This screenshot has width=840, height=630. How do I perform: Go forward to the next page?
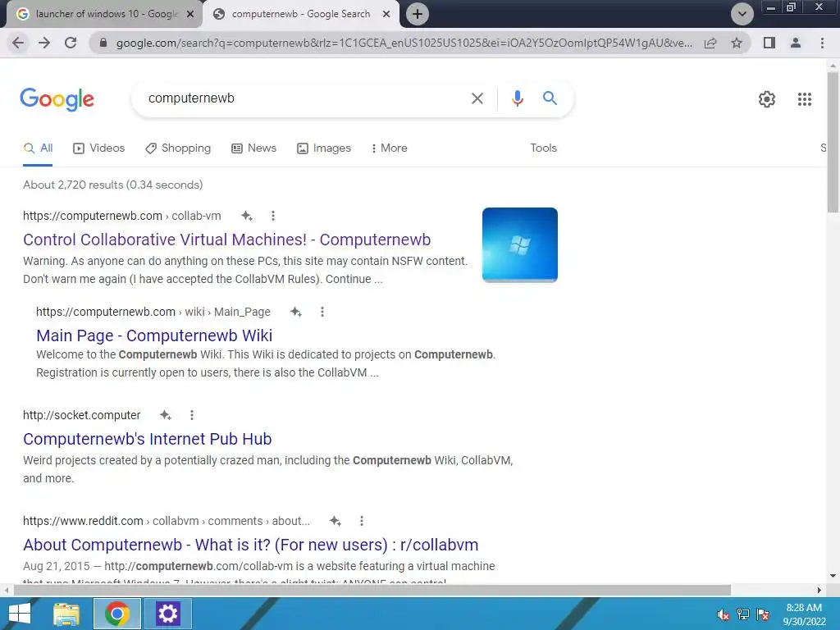[x=44, y=43]
